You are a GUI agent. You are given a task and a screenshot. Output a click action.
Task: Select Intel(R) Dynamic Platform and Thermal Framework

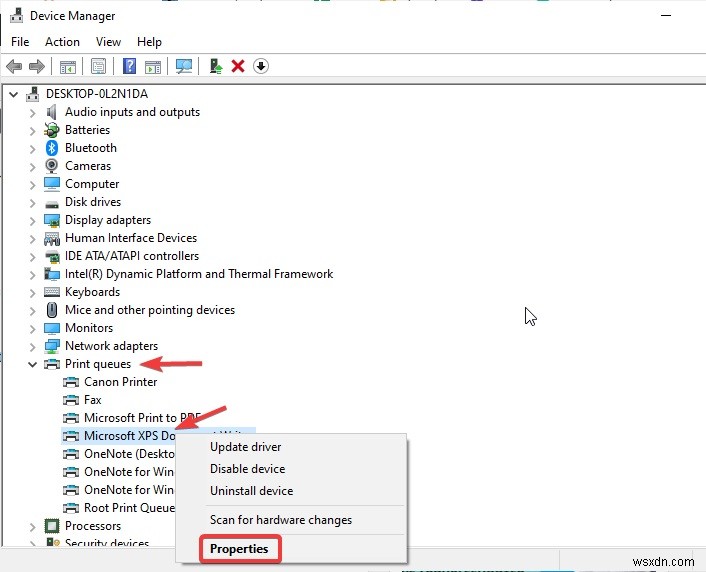[199, 274]
